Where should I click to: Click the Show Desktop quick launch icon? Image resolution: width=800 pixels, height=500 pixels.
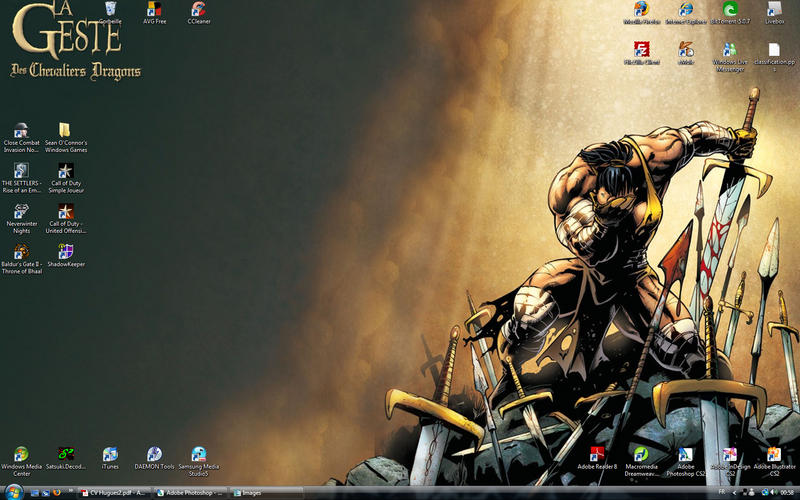(35, 493)
